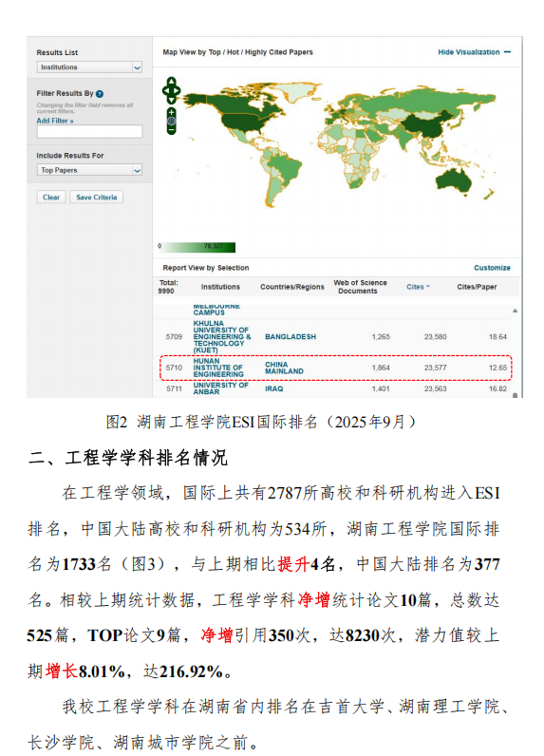544x756 pixels.
Task: Click the filter input field
Action: pyautogui.click(x=89, y=131)
